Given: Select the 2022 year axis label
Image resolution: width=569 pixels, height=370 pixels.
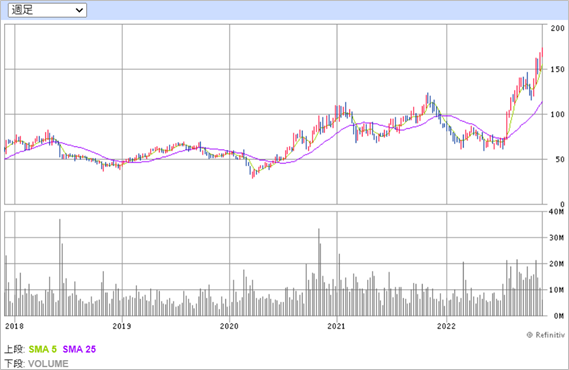Looking at the screenshot, I should coord(446,326).
